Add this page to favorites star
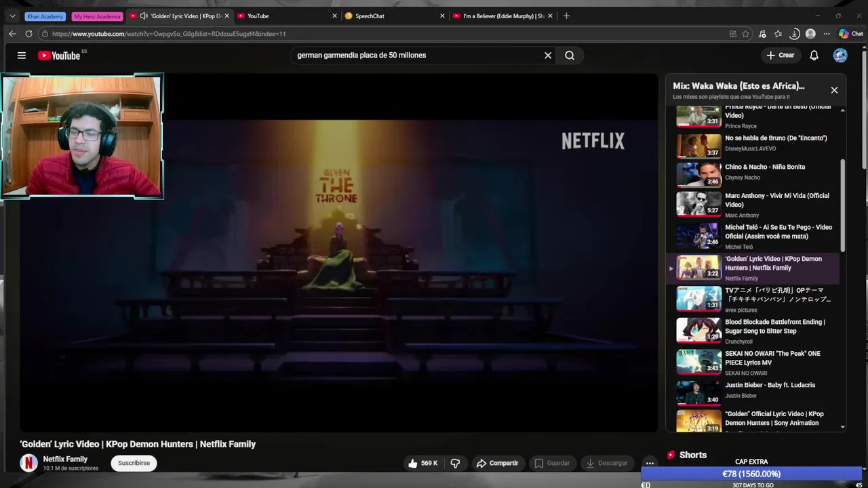Screen dimensions: 868x488 coord(746,34)
